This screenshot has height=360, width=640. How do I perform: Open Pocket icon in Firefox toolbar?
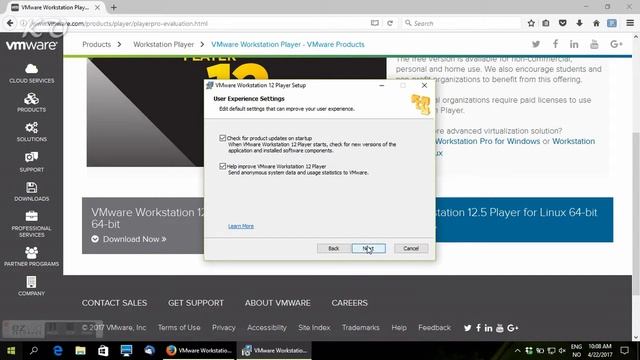562,23
